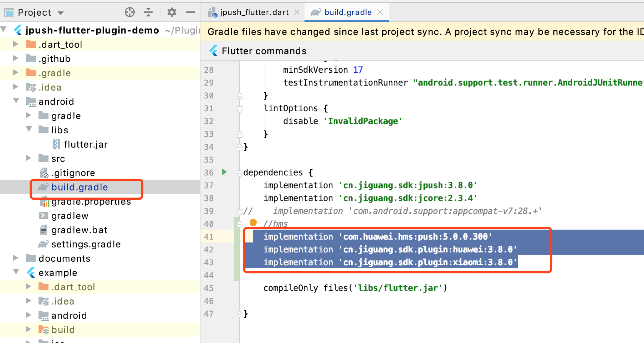Screen dimensions: 644x343
Task: Close the jpush_flutter.dart tab
Action: click(297, 12)
